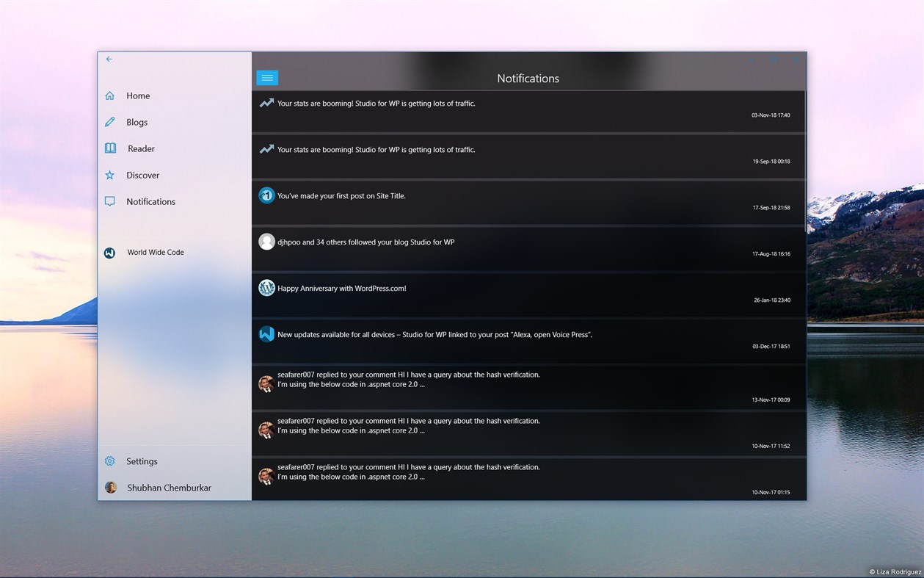This screenshot has height=578, width=924.
Task: Click Shubhan Chemburkar's profile avatar
Action: point(111,487)
